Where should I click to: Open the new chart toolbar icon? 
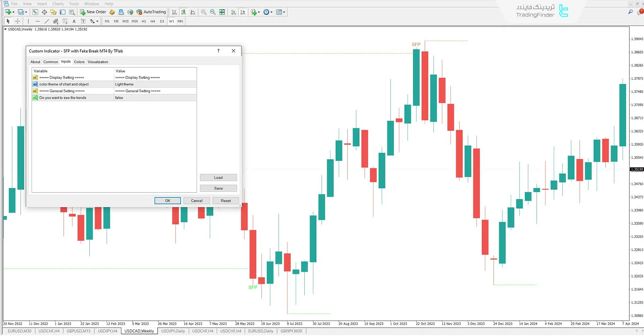point(8,12)
